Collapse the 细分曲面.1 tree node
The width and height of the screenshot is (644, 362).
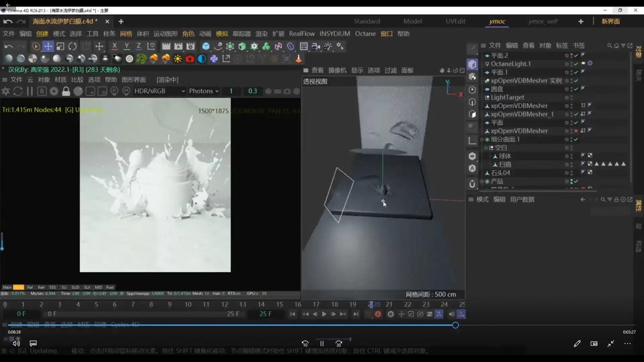[x=482, y=139]
